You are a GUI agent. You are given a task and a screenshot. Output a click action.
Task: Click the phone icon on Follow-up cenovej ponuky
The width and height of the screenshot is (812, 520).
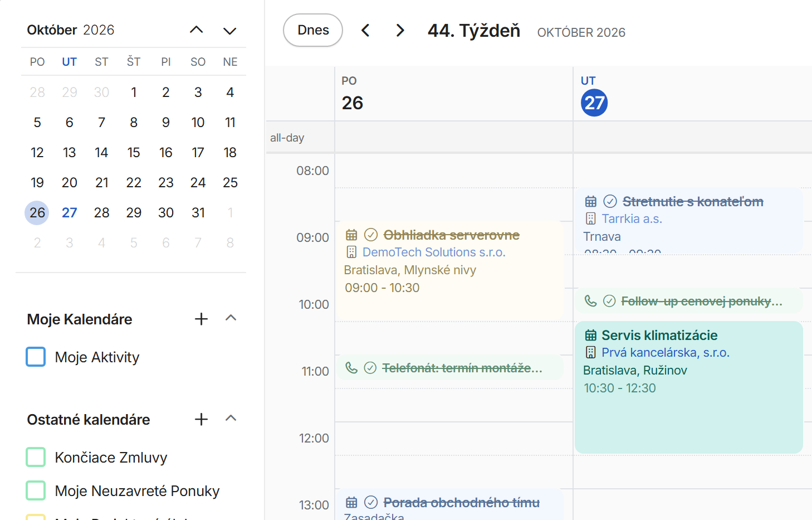591,301
